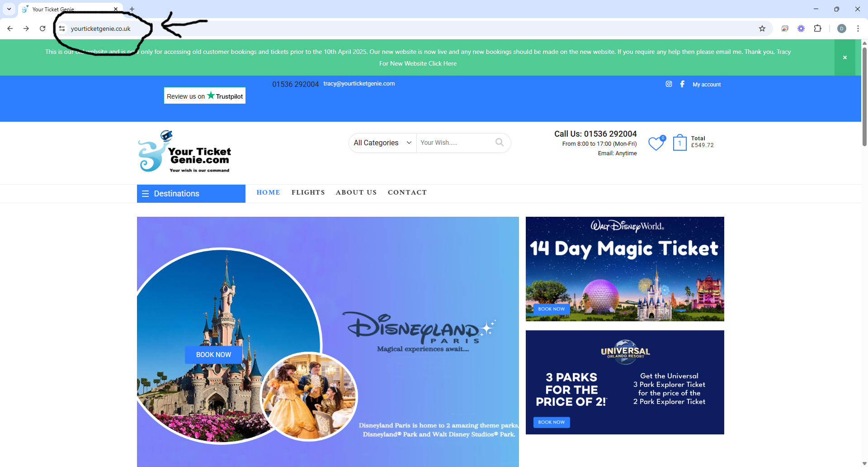Expand the Destinations menu

coord(191,194)
